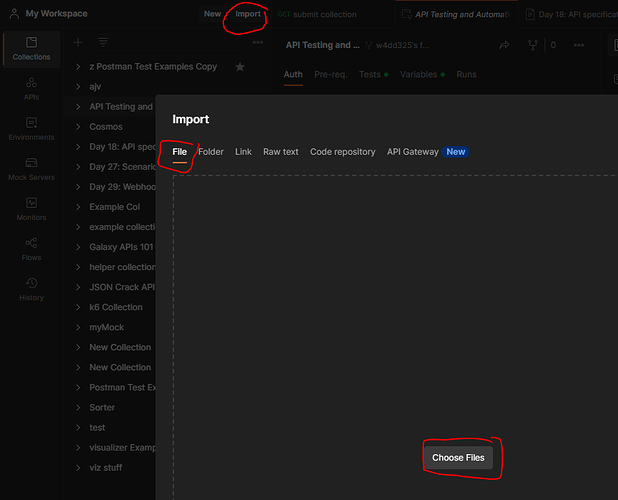Expand the k6 Collection chevron
618x500 pixels.
78,307
